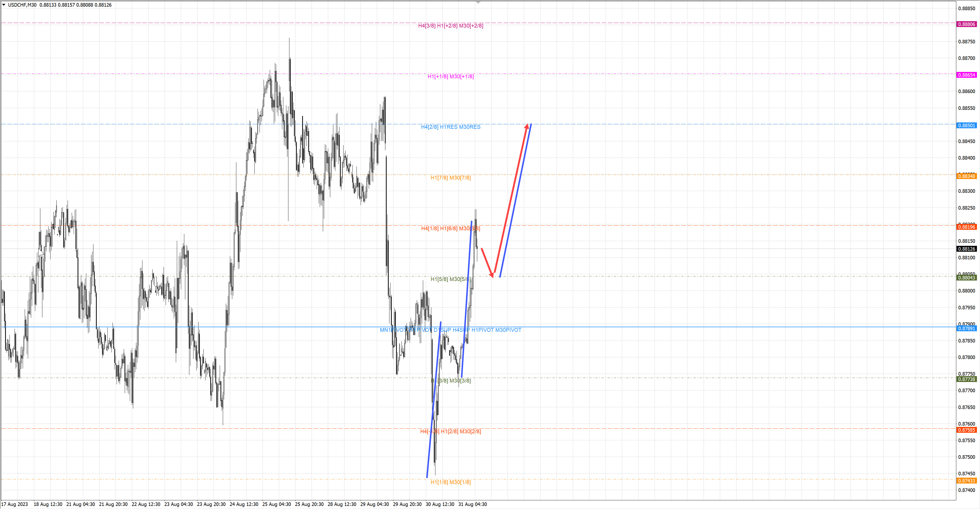This screenshot has height=509, width=980.
Task: Click the H4[2/8] H1RES M30RES label
Action: (450, 127)
